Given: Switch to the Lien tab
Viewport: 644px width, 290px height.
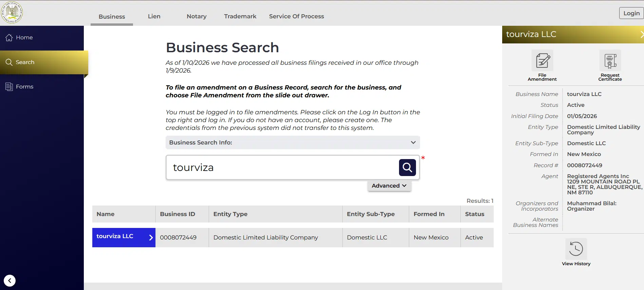Looking at the screenshot, I should [x=154, y=16].
